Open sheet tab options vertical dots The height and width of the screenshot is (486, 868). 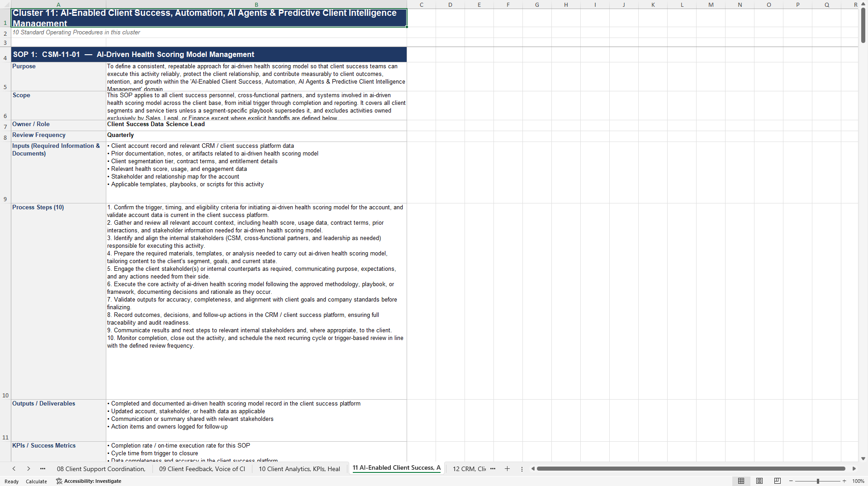click(x=522, y=469)
